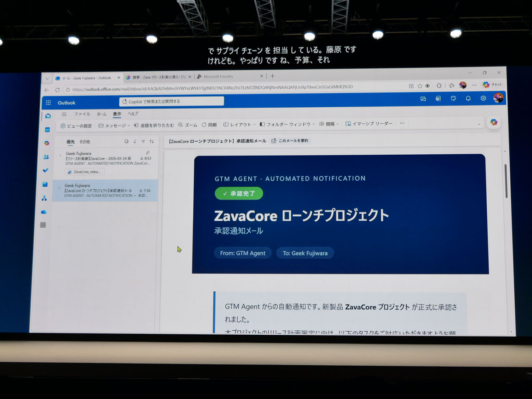Open Mail in the Outlook left rail
Screen dimensions: 532x399
(47, 116)
